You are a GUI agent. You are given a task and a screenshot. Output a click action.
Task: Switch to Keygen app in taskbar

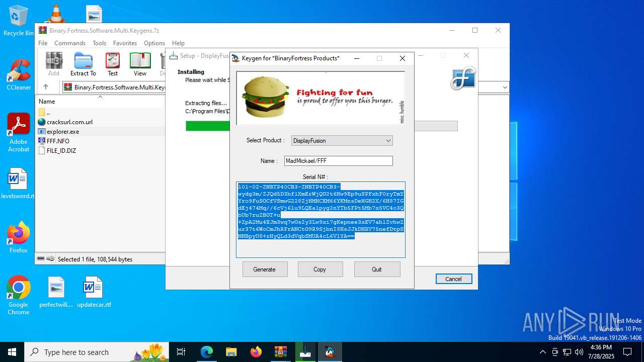(x=330, y=352)
